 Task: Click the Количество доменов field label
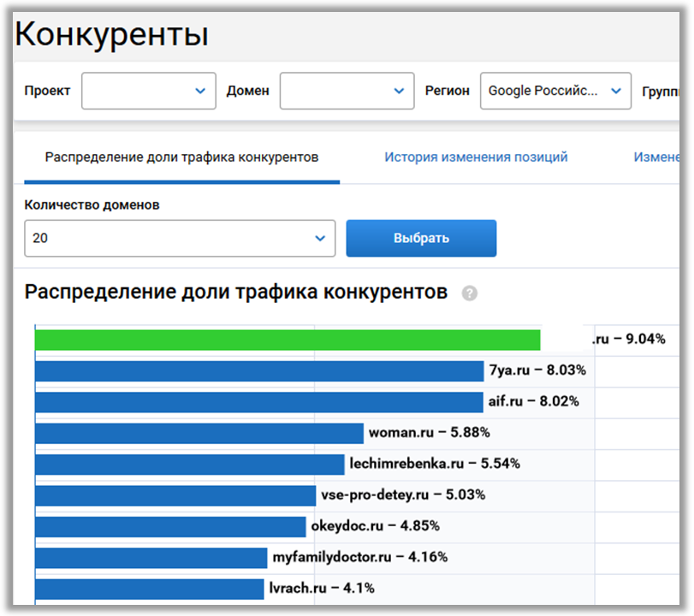click(x=92, y=204)
